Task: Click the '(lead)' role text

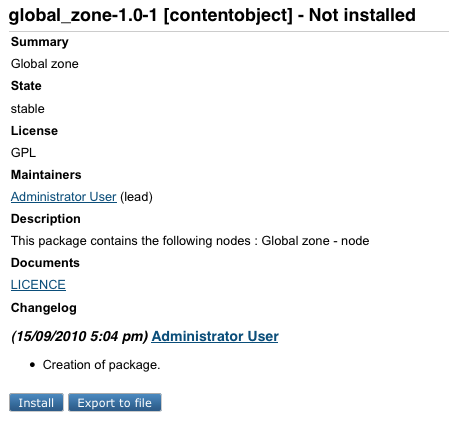Action: pyautogui.click(x=136, y=197)
